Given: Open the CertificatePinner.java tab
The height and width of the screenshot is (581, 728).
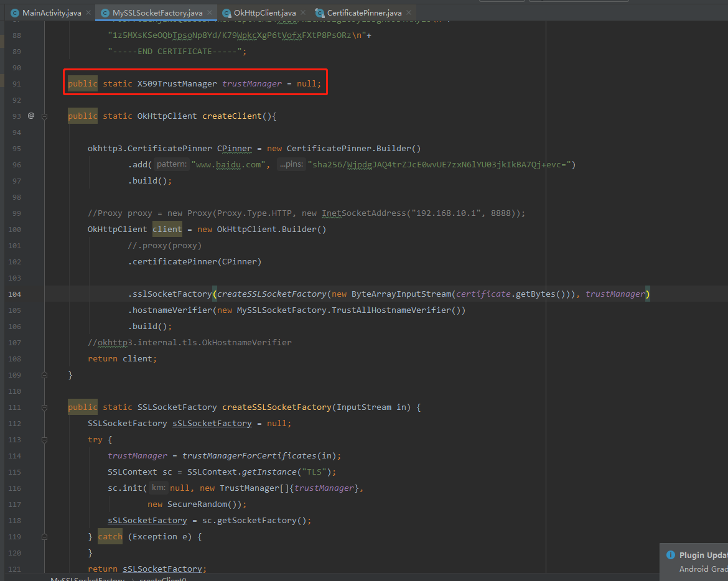Looking at the screenshot, I should click(x=364, y=13).
